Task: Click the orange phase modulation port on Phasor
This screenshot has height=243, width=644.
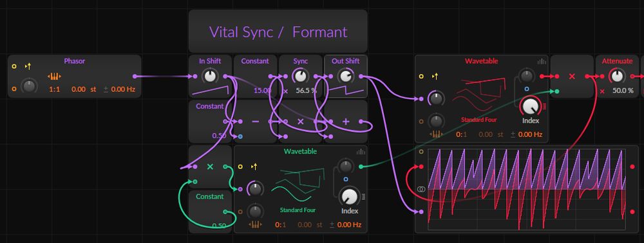Action: click(x=14, y=89)
